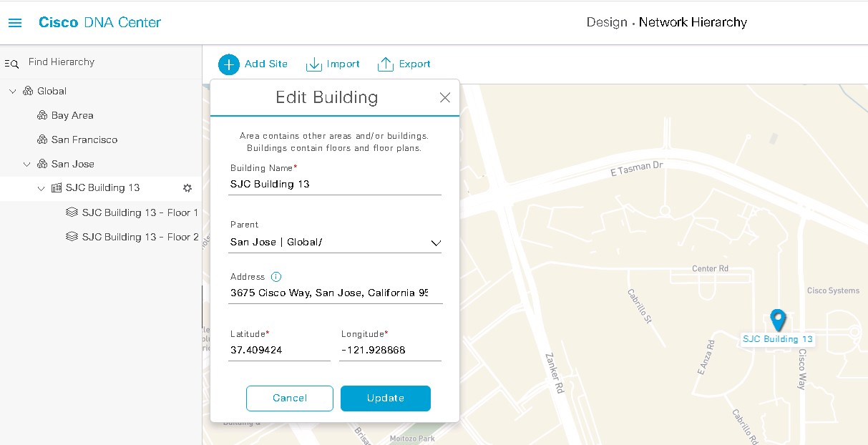
Task: Click the Parent San Jose | Global/ value
Action: (x=276, y=243)
